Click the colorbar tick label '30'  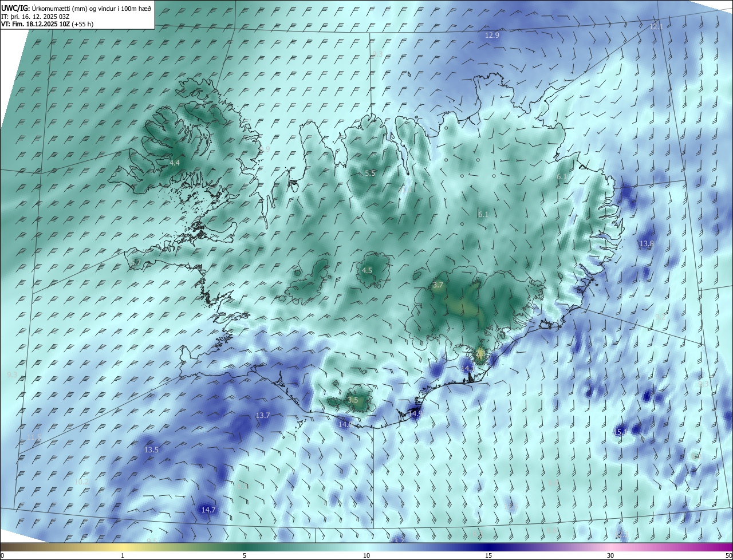click(610, 555)
